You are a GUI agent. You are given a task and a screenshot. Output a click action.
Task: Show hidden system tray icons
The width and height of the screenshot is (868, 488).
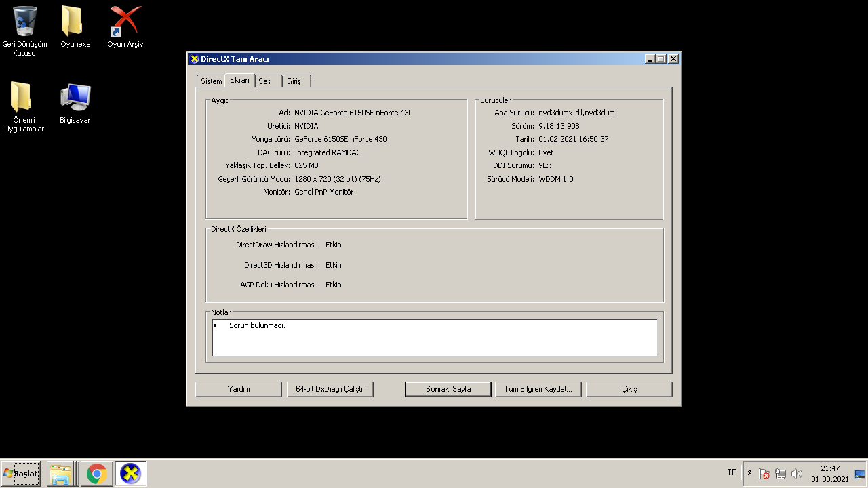point(749,473)
